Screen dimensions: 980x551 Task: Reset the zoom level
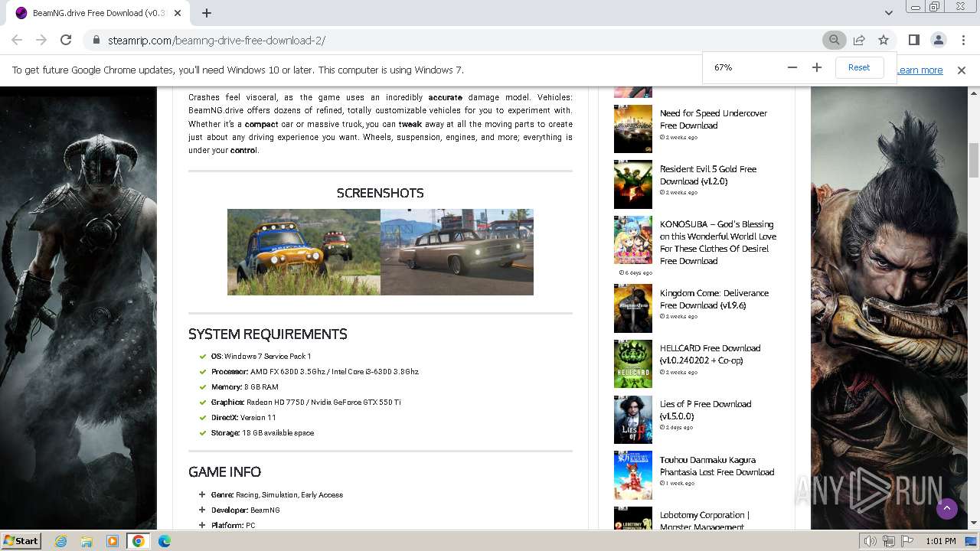[x=859, y=67]
